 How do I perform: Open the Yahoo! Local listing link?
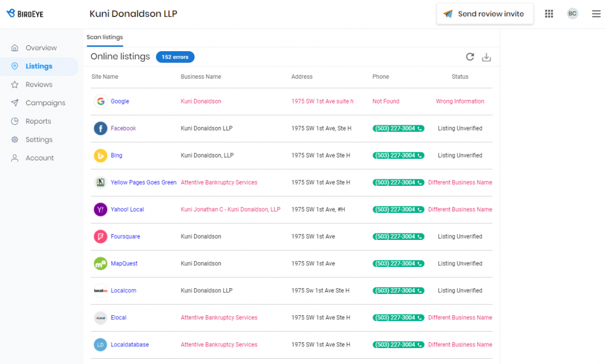coord(127,209)
